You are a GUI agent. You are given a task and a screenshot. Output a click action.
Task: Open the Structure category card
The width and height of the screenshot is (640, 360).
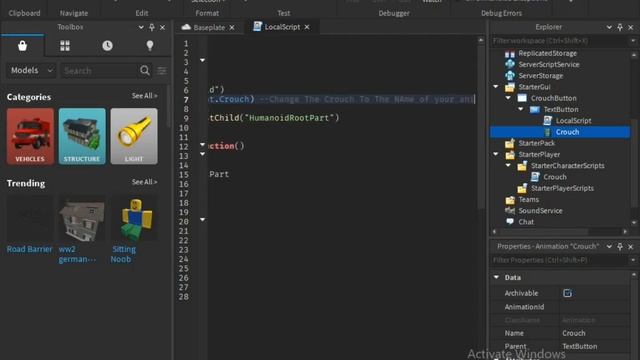82,136
